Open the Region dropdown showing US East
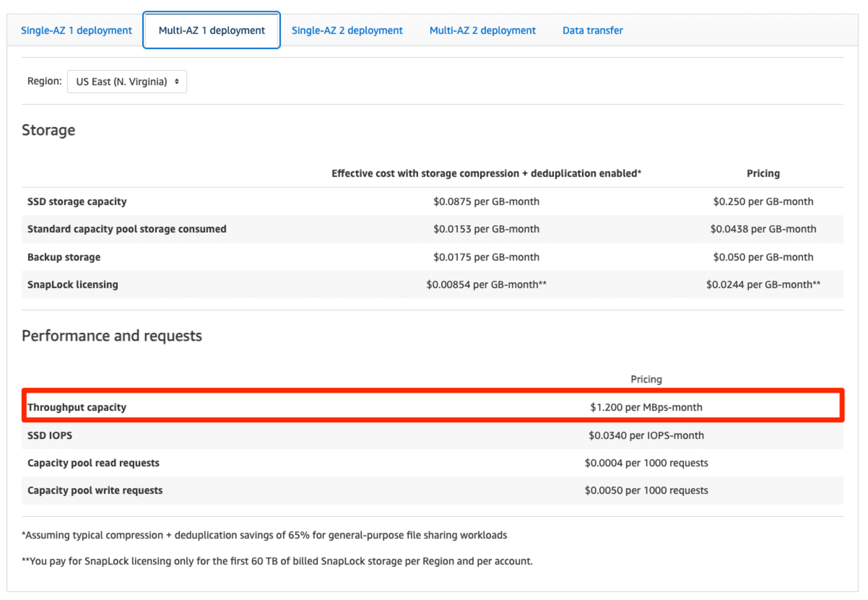 (127, 82)
